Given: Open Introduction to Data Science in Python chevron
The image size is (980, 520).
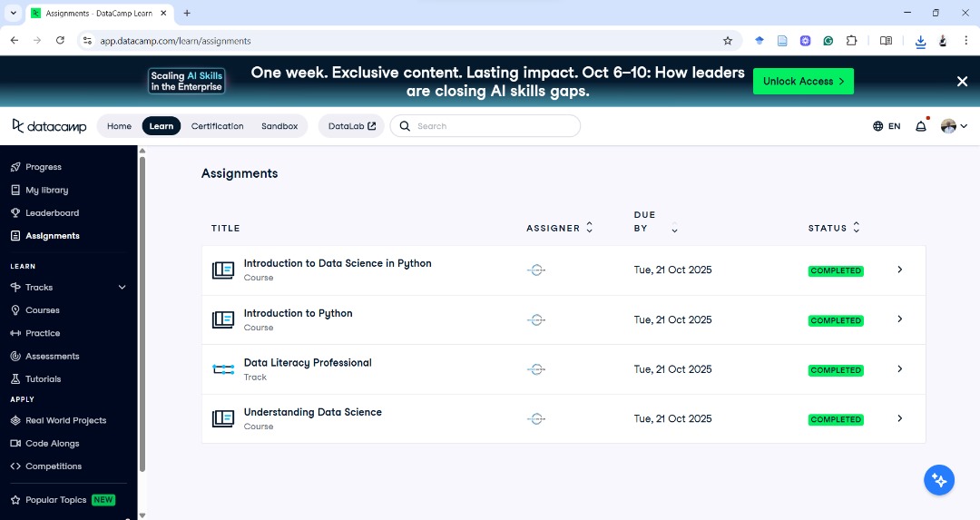Looking at the screenshot, I should [x=900, y=270].
